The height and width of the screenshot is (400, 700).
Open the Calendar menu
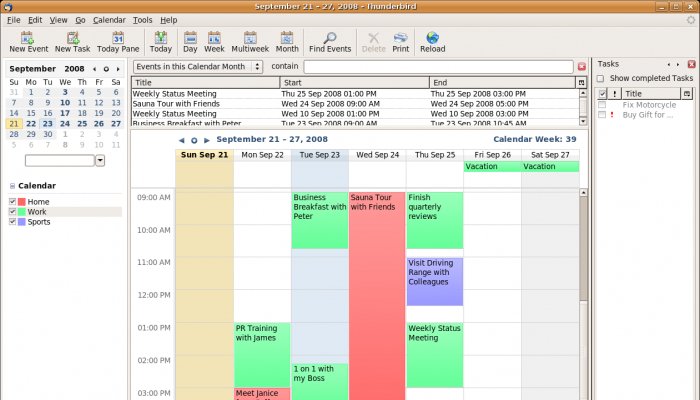click(109, 20)
